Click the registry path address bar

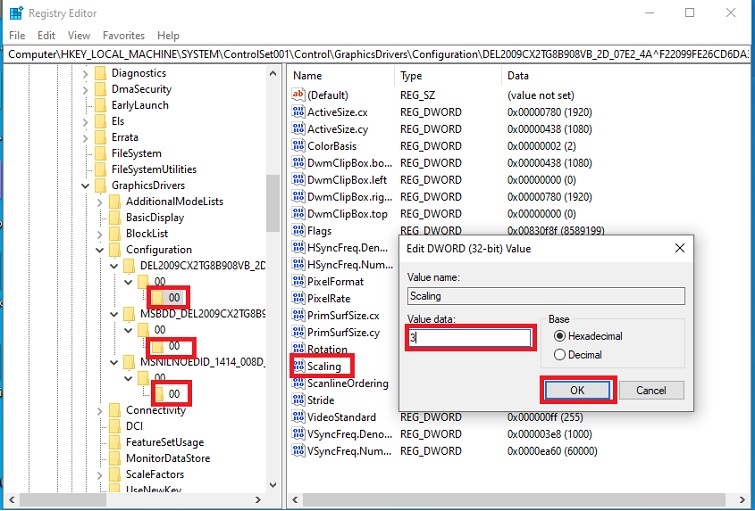[378, 54]
